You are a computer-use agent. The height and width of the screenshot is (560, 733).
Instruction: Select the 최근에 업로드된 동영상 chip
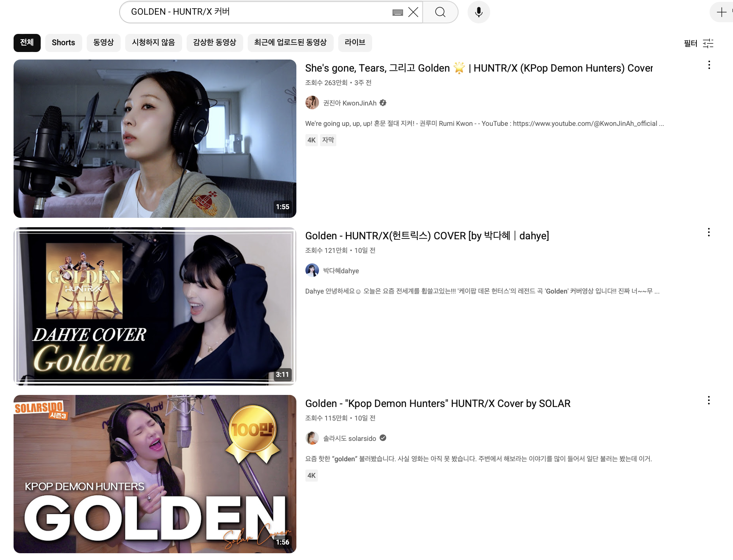pos(290,43)
